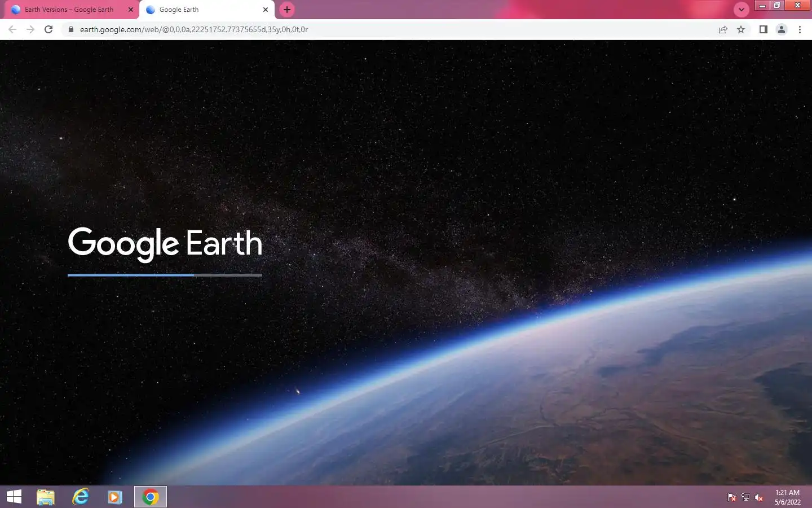Click the Google Earth loading progress bar
This screenshot has width=812, height=508.
165,275
